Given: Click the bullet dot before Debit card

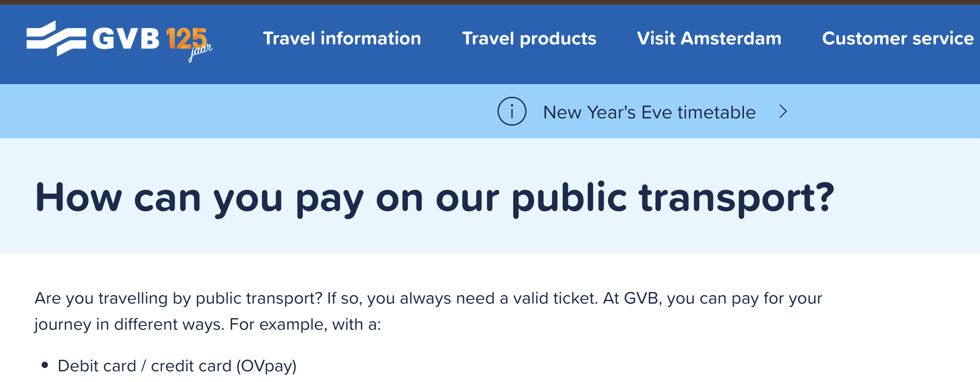Looking at the screenshot, I should point(45,365).
